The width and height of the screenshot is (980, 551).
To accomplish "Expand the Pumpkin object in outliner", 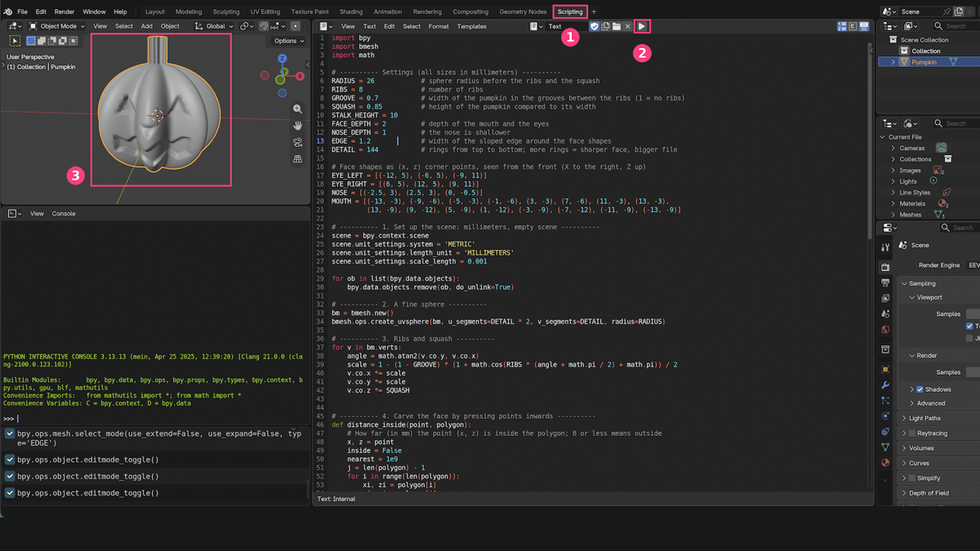I will 893,62.
